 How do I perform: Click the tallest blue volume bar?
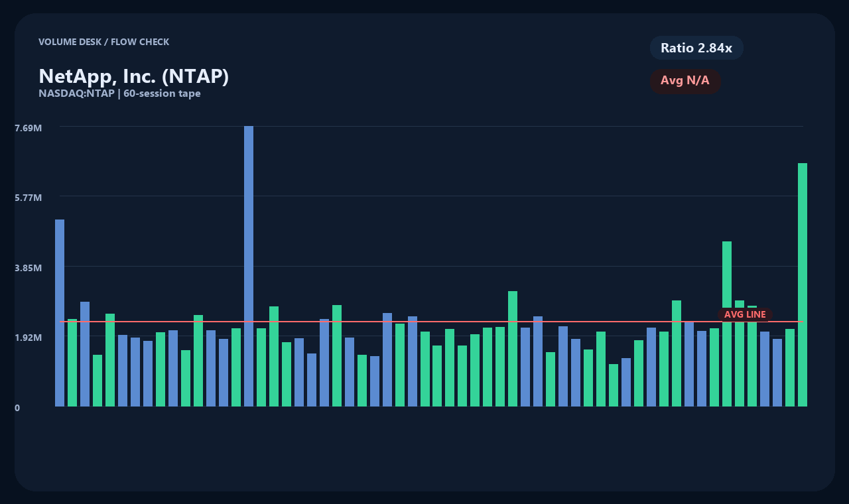click(249, 266)
